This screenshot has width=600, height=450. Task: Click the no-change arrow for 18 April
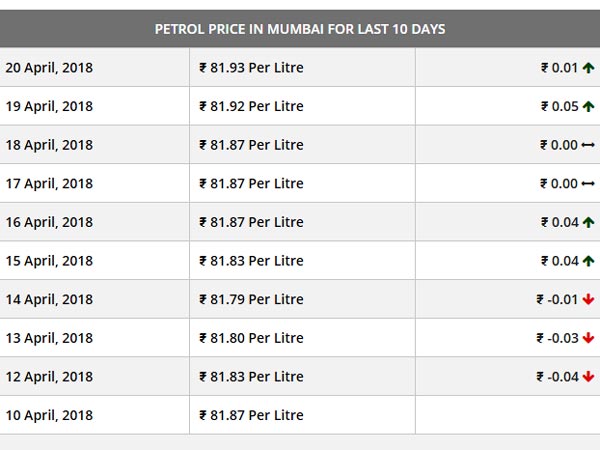click(588, 145)
